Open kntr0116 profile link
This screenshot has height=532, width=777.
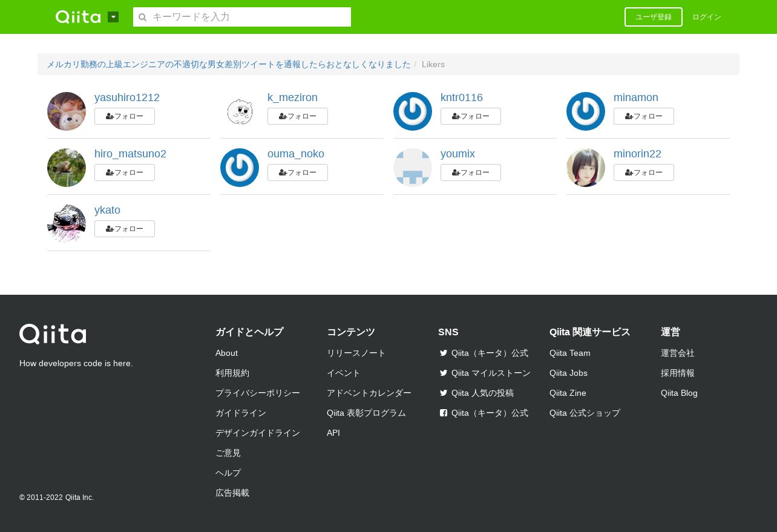[x=462, y=97]
